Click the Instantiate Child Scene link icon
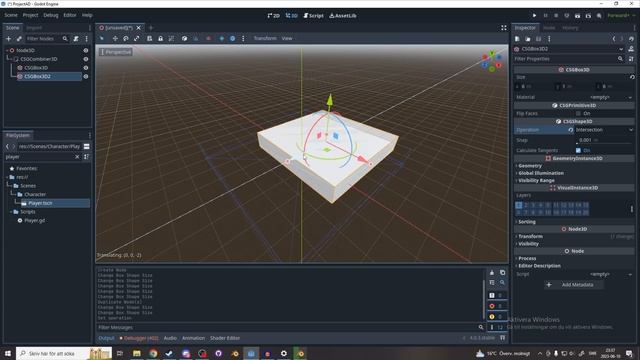The image size is (640, 360). [x=19, y=39]
